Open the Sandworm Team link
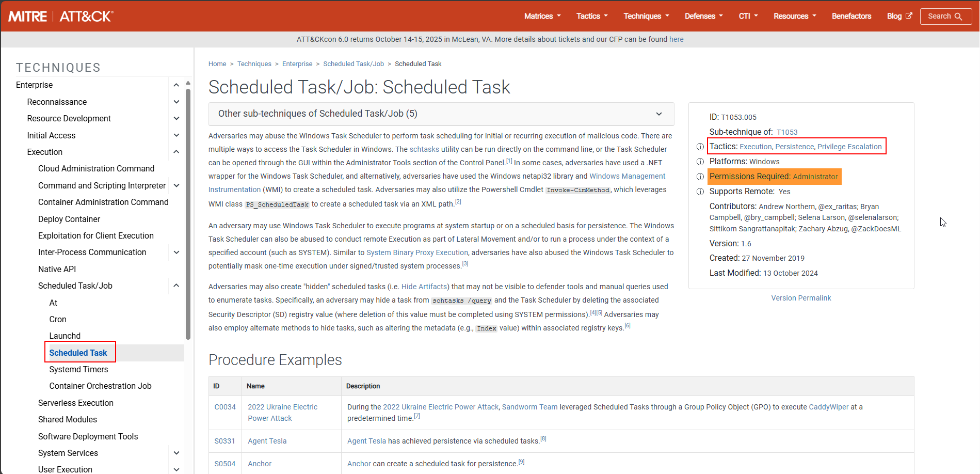Image resolution: width=980 pixels, height=474 pixels. pyautogui.click(x=529, y=407)
